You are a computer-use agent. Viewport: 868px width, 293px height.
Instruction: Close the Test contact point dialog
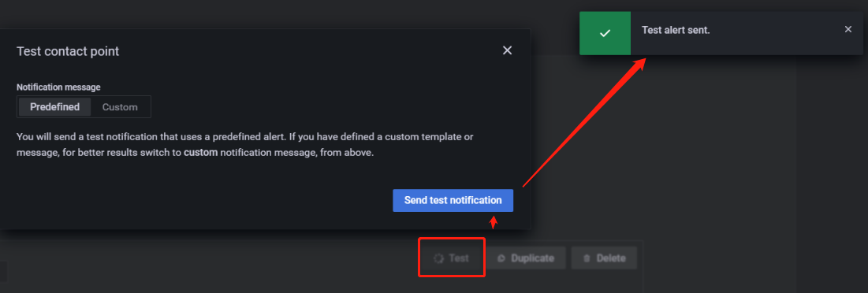click(x=507, y=50)
